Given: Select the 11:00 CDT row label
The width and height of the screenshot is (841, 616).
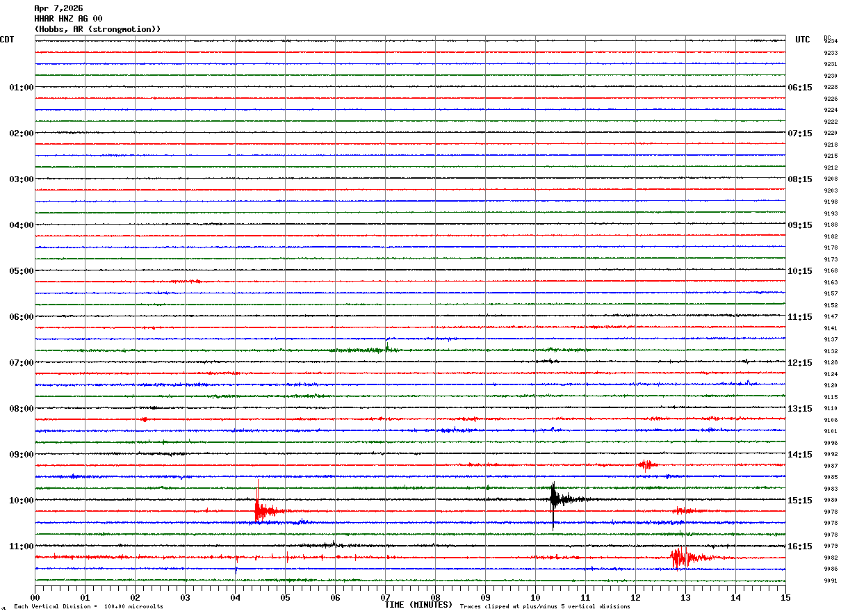Looking at the screenshot, I should click(x=22, y=546).
